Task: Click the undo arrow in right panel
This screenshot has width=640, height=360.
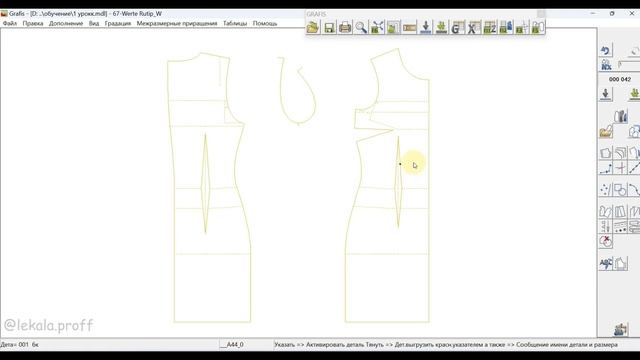Action: click(x=606, y=51)
